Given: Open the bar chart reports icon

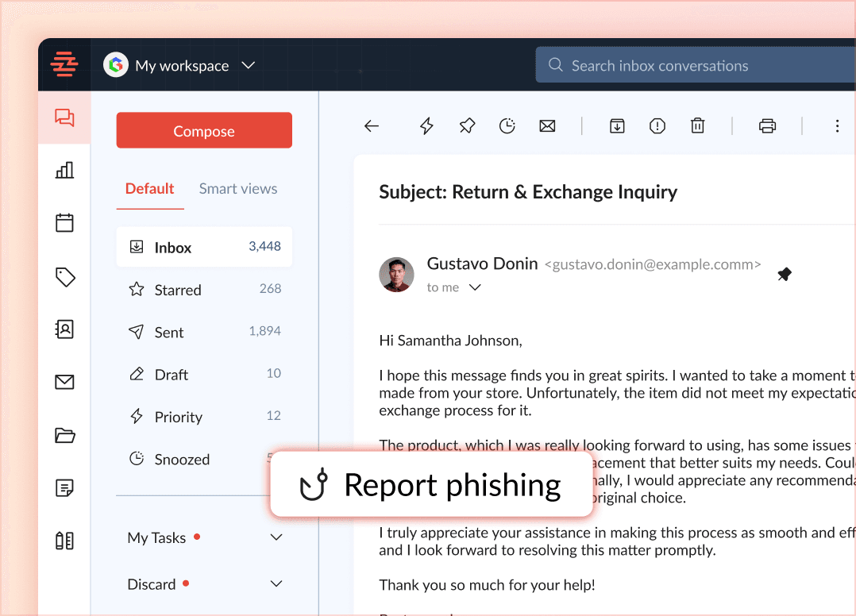Looking at the screenshot, I should [64, 170].
